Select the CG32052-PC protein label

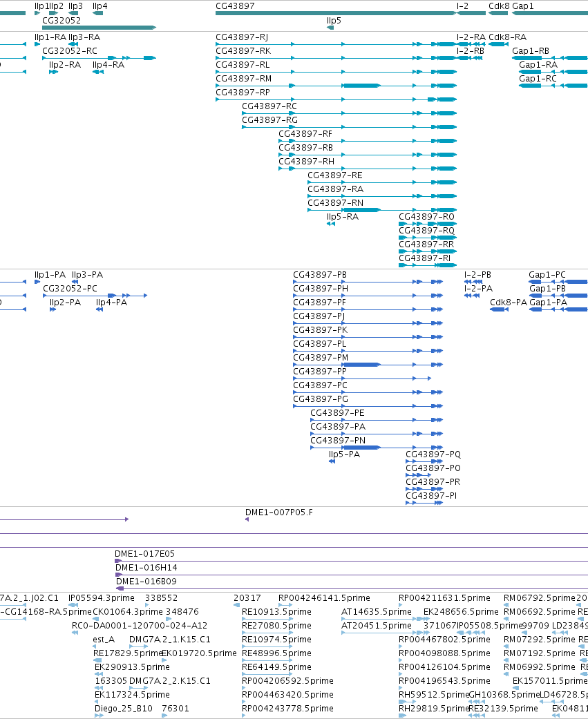click(70, 289)
